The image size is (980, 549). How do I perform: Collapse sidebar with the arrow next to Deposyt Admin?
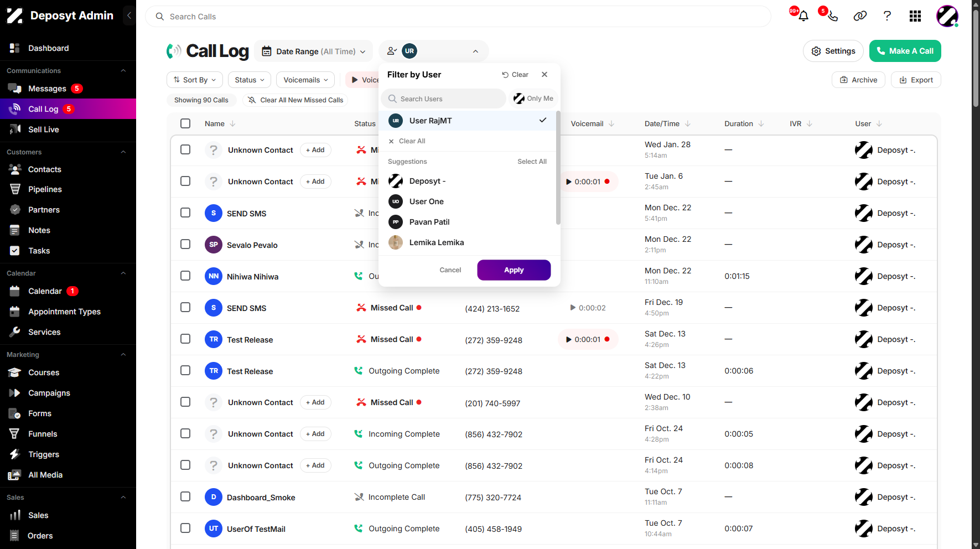click(129, 15)
